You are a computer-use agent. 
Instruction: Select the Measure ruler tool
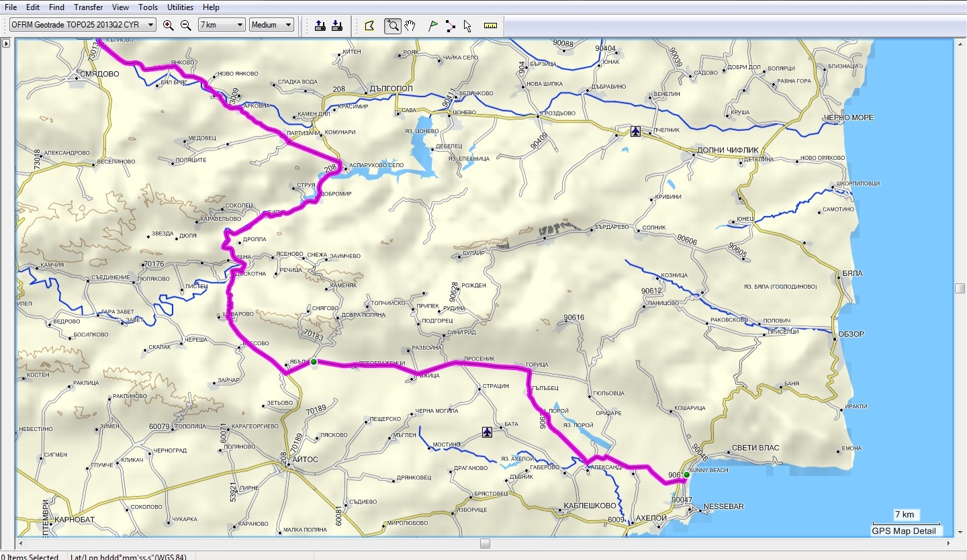click(490, 26)
